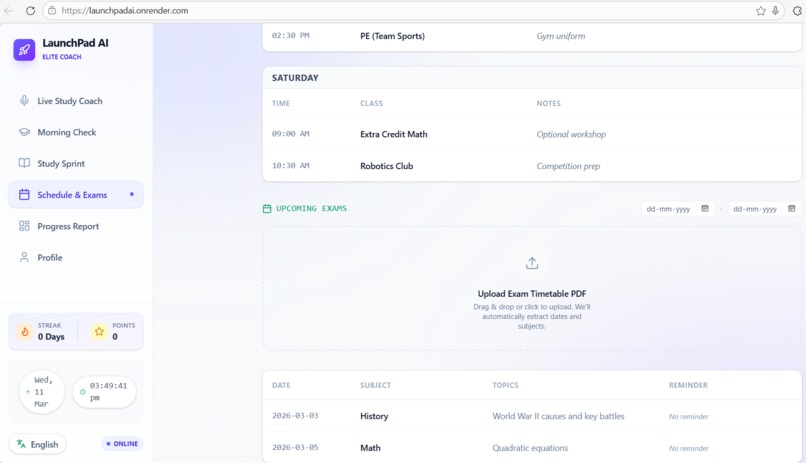Select the Math exam subject
Viewport: 806px width, 463px height.
pos(370,448)
